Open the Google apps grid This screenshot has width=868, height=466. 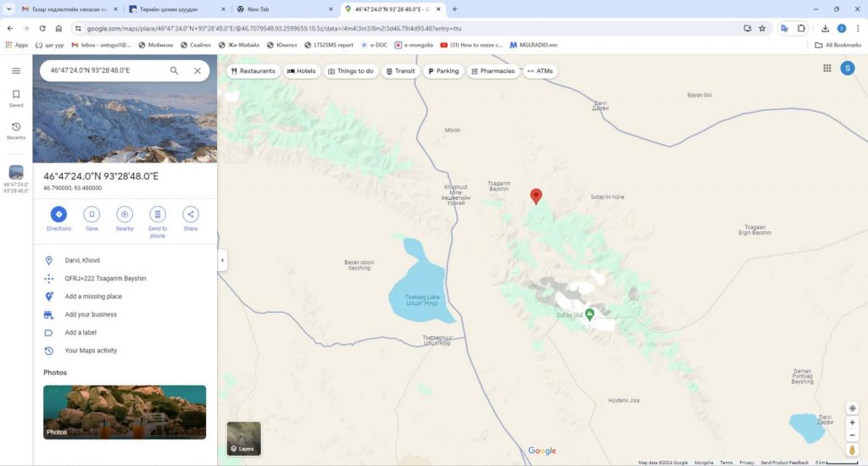tap(827, 69)
